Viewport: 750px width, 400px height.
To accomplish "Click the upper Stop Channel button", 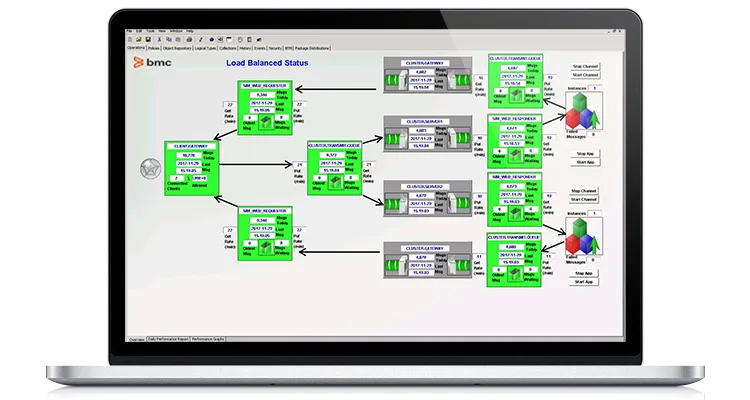I will coord(585,67).
